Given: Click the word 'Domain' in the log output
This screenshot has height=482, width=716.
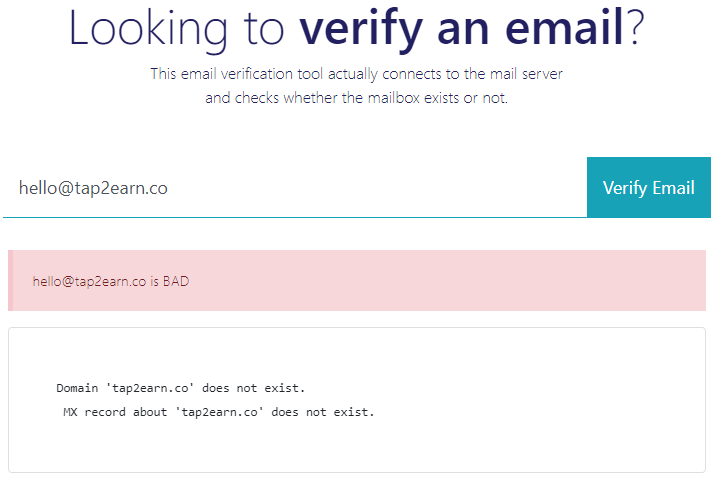Looking at the screenshot, I should 77,388.
